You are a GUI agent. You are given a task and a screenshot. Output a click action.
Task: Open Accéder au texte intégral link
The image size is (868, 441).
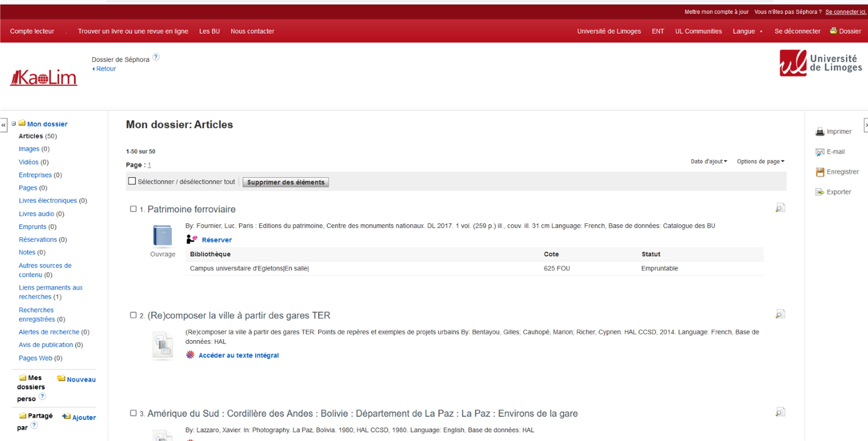[x=238, y=355]
